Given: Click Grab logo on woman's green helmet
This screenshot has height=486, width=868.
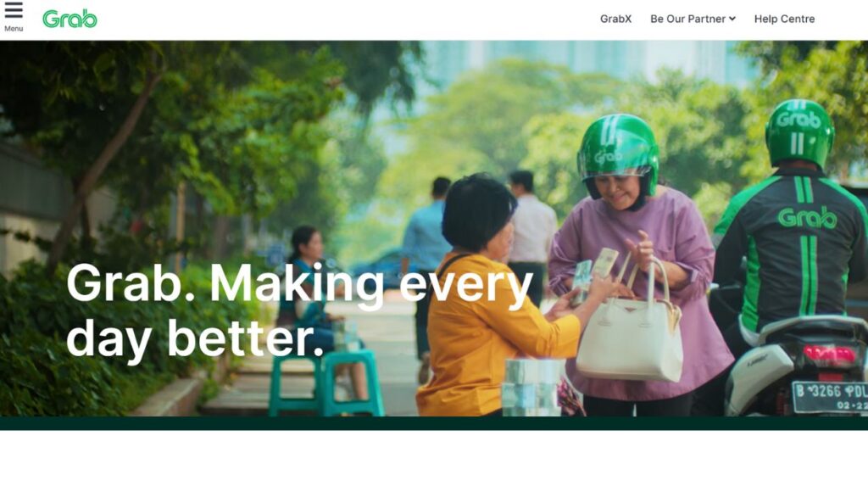Looking at the screenshot, I should coord(609,158).
